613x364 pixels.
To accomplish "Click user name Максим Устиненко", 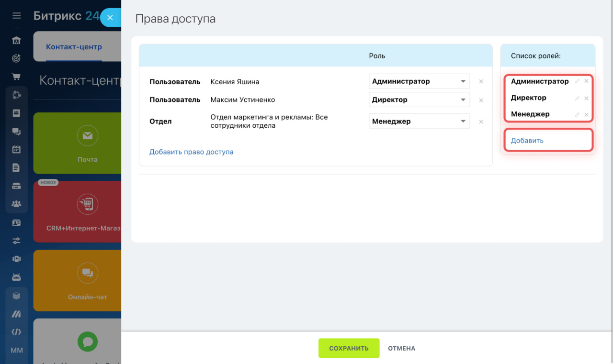I will 243,100.
